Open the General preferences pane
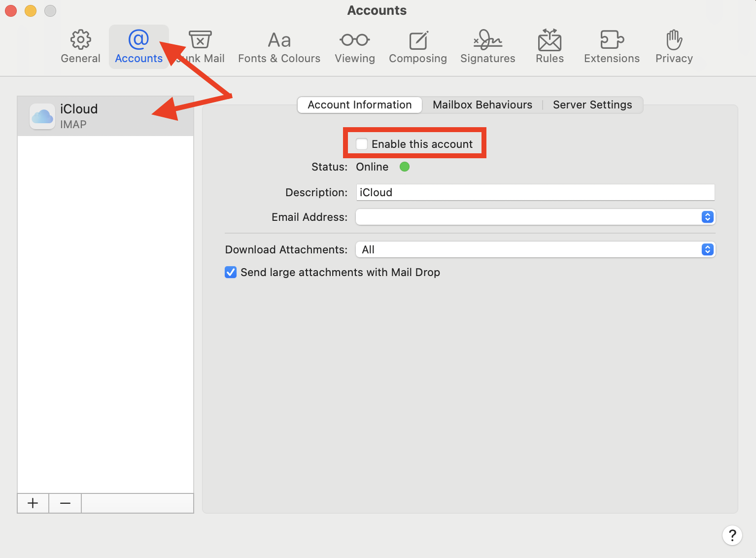 [x=80, y=46]
